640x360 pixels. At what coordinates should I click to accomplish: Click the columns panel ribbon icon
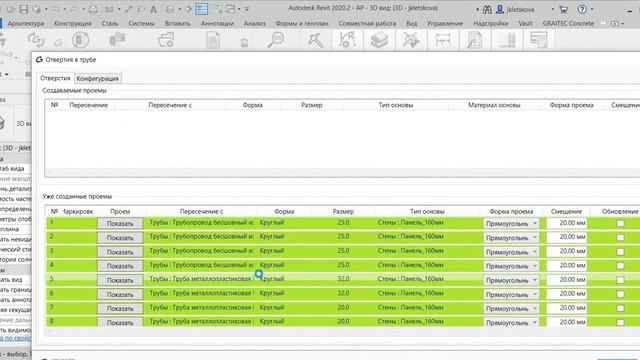point(507,40)
